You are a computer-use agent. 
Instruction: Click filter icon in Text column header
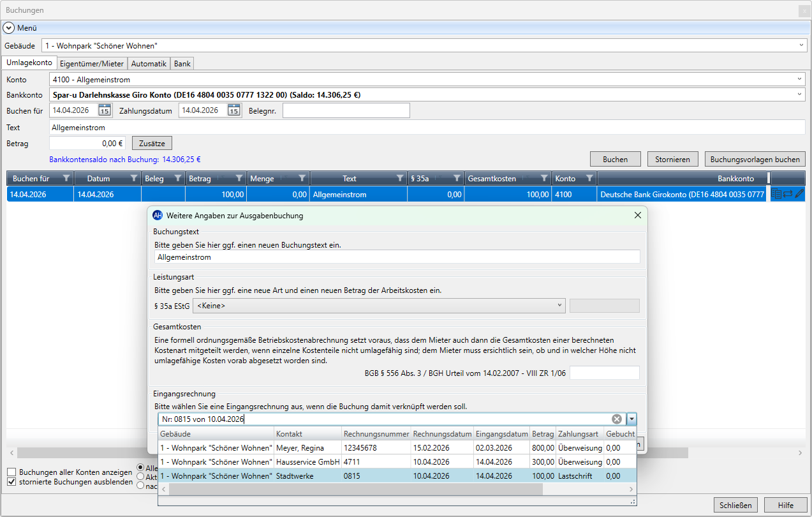tap(399, 179)
